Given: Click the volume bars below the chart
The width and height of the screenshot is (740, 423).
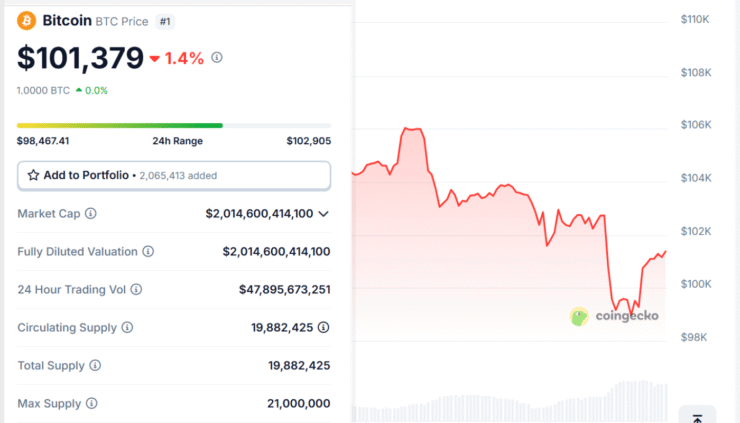Looking at the screenshot, I should coord(510,402).
